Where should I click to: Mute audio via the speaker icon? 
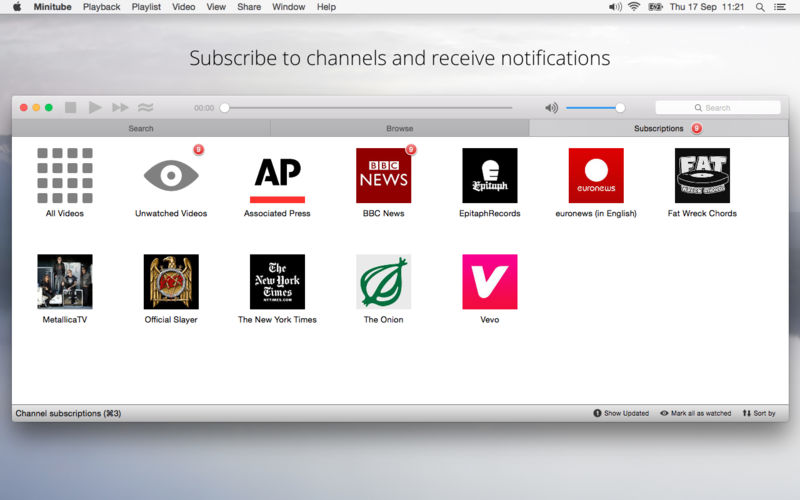[x=552, y=108]
